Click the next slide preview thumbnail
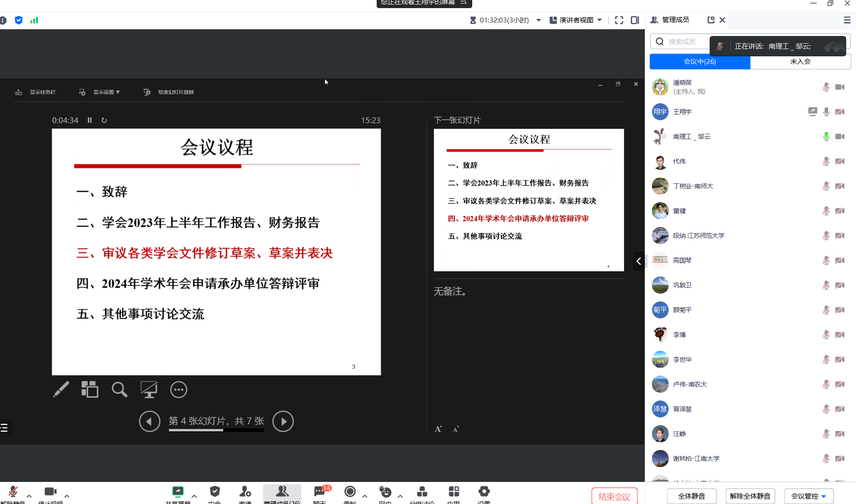Screen dimensions: 857x504 pyautogui.click(x=529, y=200)
